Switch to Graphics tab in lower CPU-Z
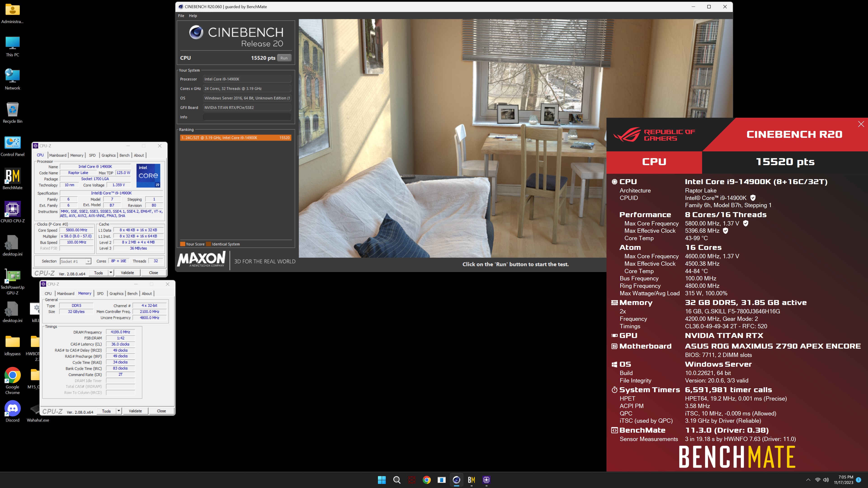Viewport: 868px width, 488px height. (117, 294)
